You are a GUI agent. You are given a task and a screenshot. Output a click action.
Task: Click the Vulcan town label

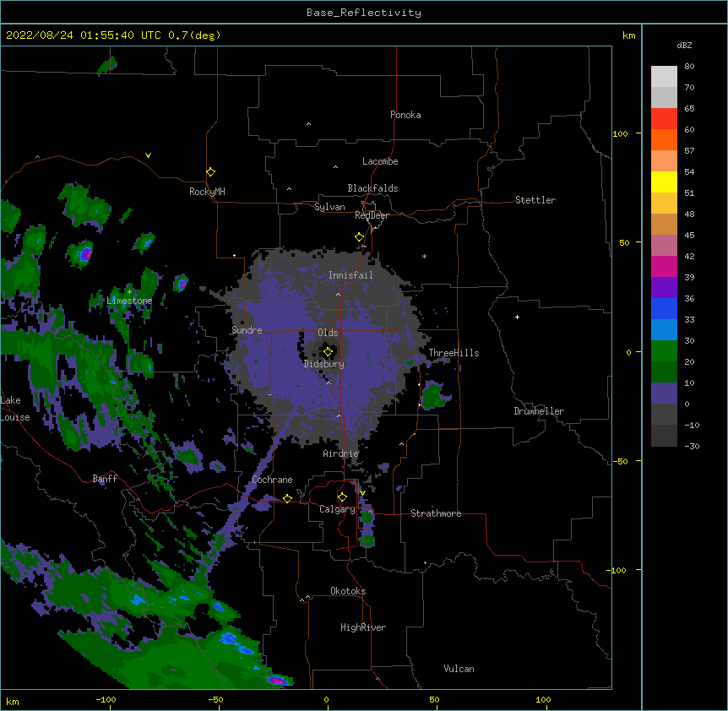click(459, 669)
